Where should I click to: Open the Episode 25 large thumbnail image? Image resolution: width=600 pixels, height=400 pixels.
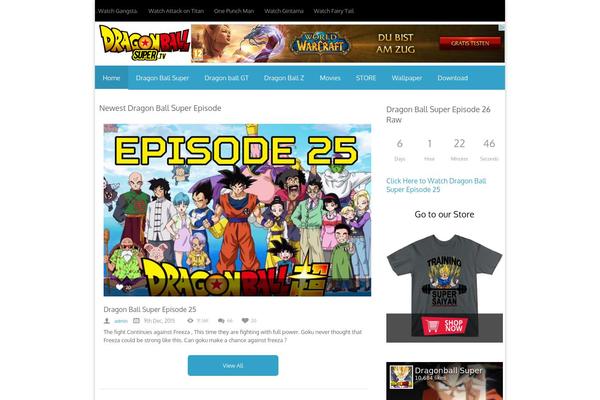[x=237, y=210]
